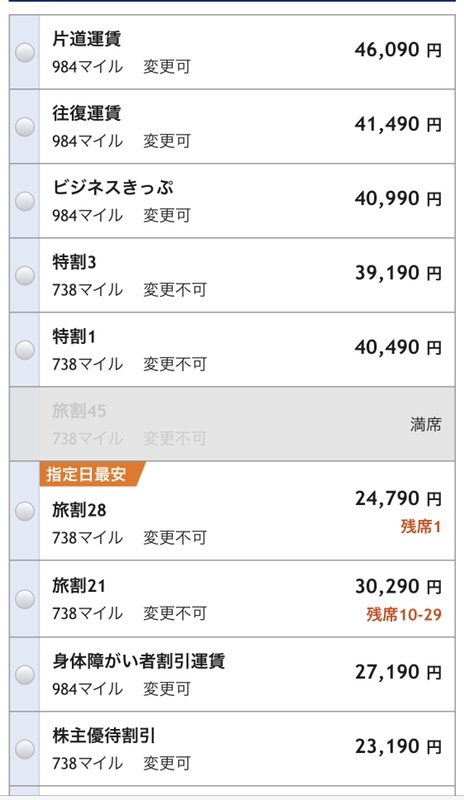The height and width of the screenshot is (800, 464).
Task: Click the 39,190 円 特割3 price
Action: [x=398, y=273]
